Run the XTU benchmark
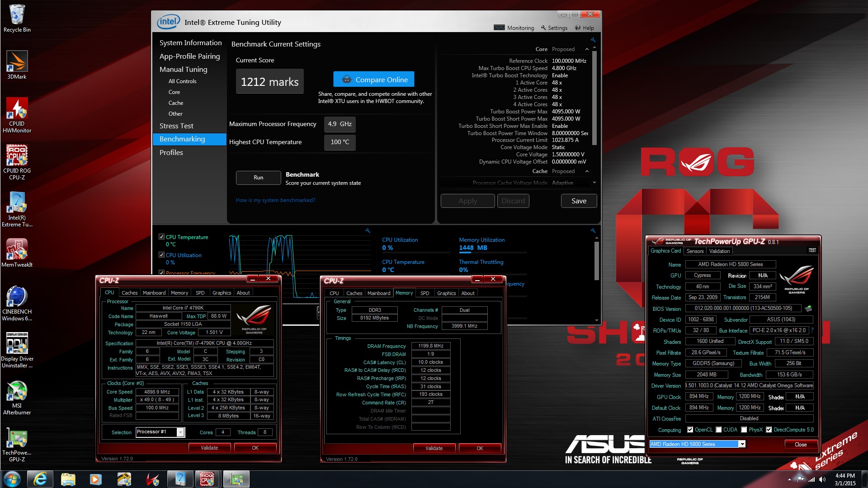This screenshot has width=868, height=488. pyautogui.click(x=258, y=178)
